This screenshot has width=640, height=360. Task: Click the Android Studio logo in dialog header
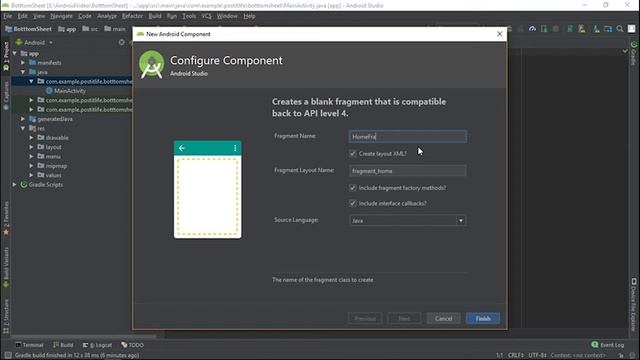151,64
